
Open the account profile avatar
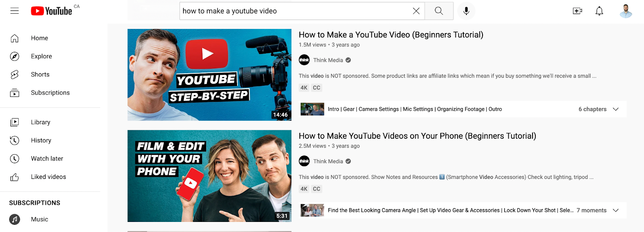pyautogui.click(x=626, y=11)
